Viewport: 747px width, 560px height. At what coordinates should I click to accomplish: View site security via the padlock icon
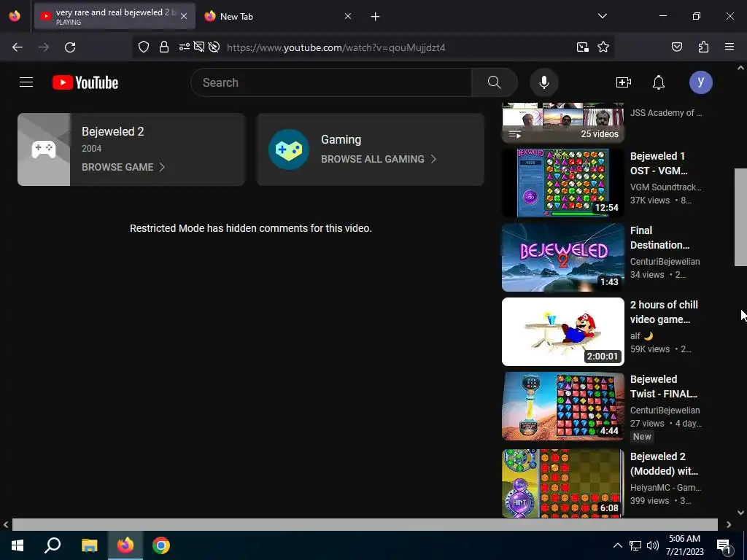164,47
